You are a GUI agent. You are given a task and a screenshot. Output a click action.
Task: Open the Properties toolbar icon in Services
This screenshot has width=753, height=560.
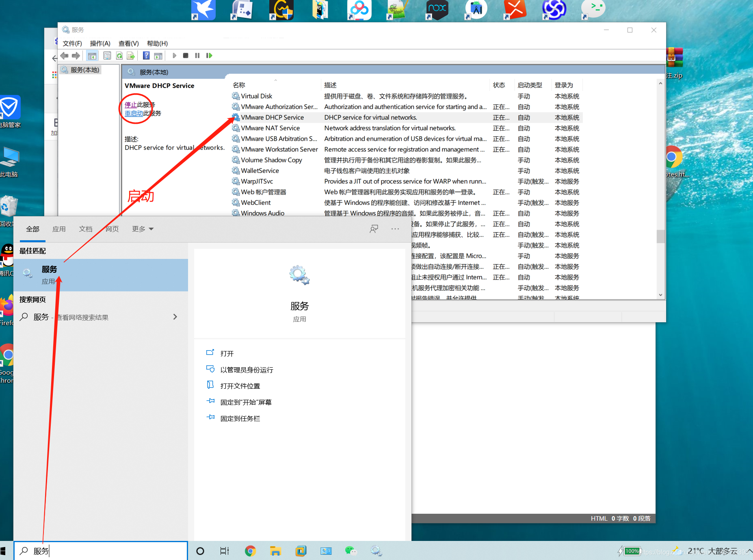pyautogui.click(x=107, y=56)
